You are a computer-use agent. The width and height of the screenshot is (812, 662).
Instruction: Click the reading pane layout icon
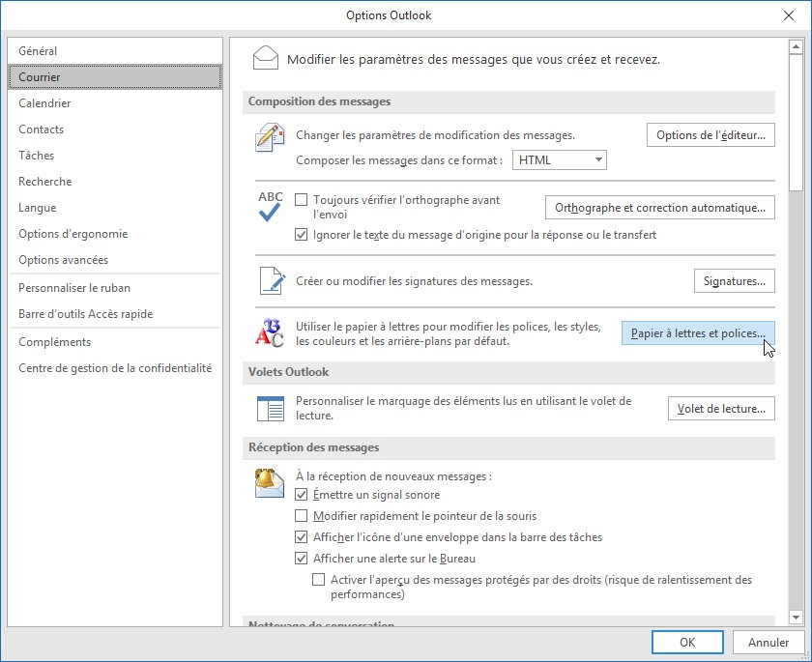pos(271,409)
